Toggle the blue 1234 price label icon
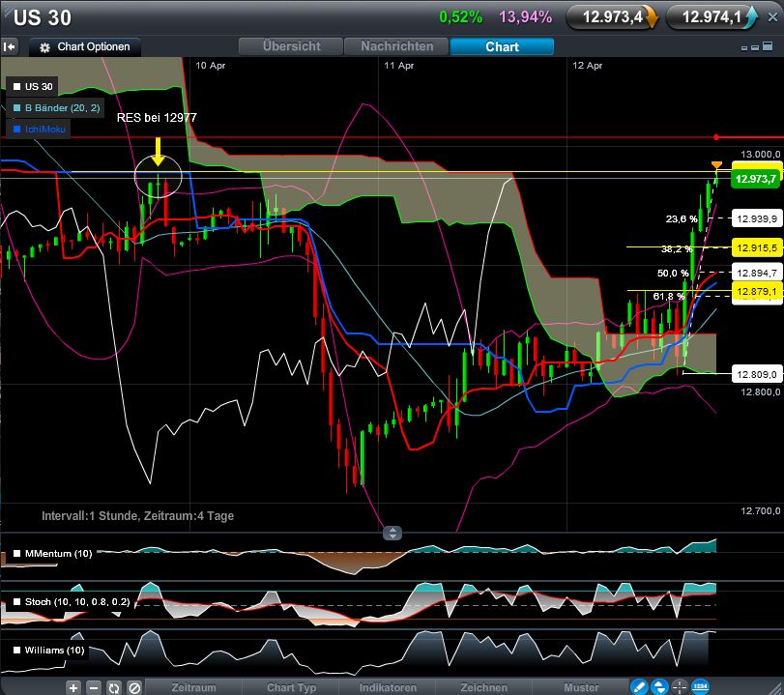The width and height of the screenshot is (784, 695). pos(700,687)
